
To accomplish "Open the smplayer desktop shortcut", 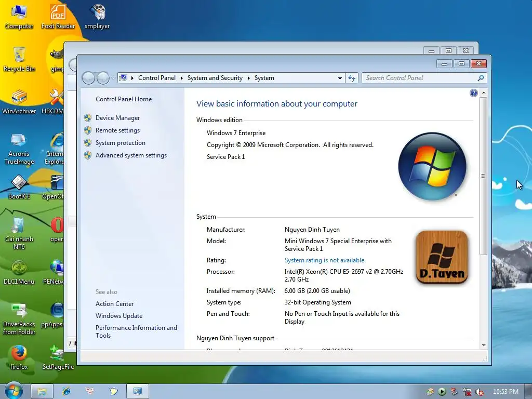I will pyautogui.click(x=97, y=16).
